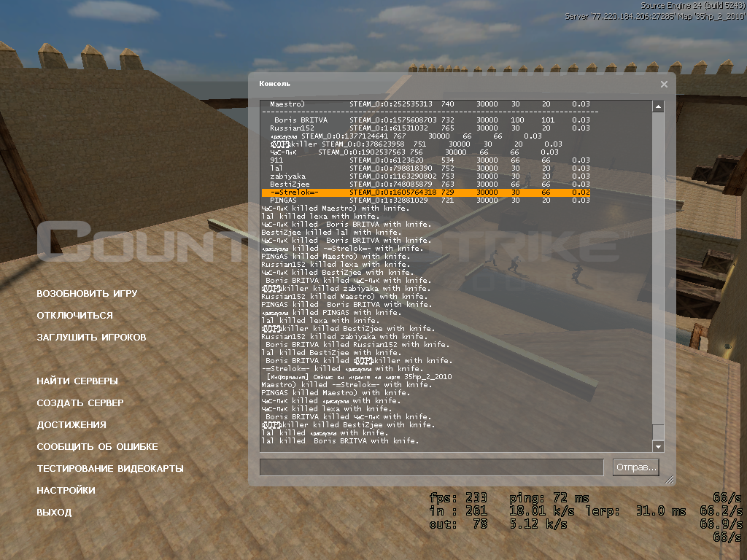Click the out: 78 net graph value
The width and height of the screenshot is (747, 560).
(458, 524)
